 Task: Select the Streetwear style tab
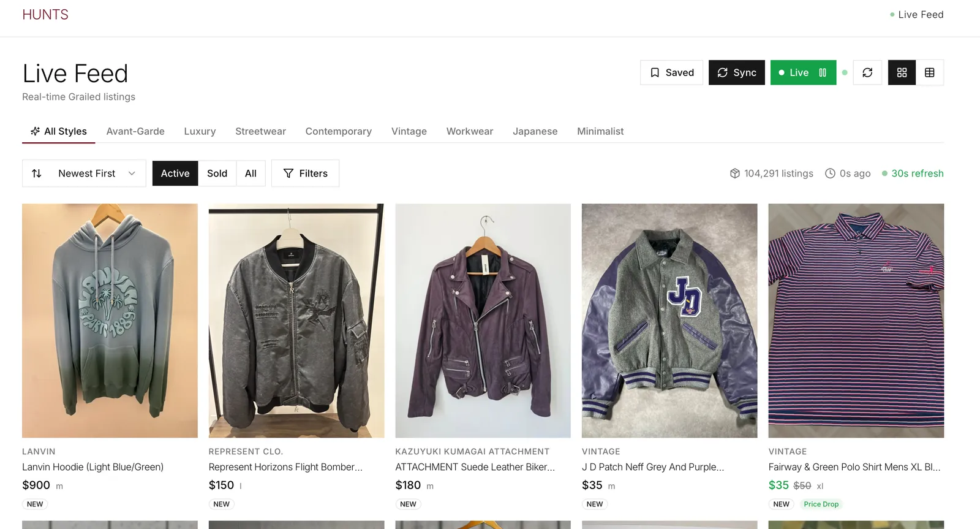260,131
